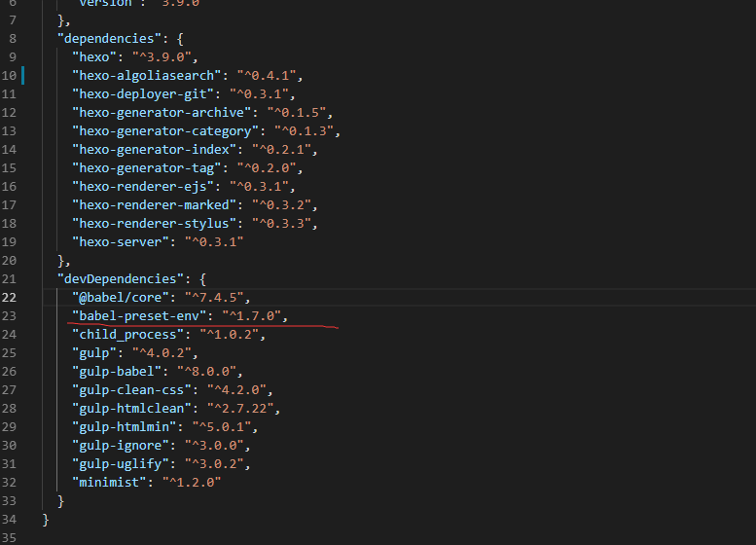This screenshot has height=545, width=756.
Task: Place cursor on the "dependencies" key
Action: [115, 38]
